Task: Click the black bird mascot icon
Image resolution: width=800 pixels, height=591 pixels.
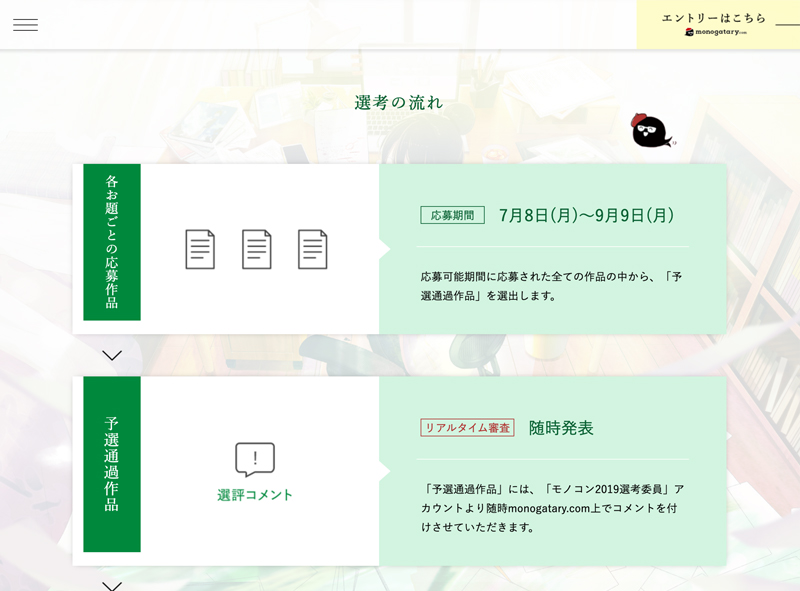Action: 650,131
